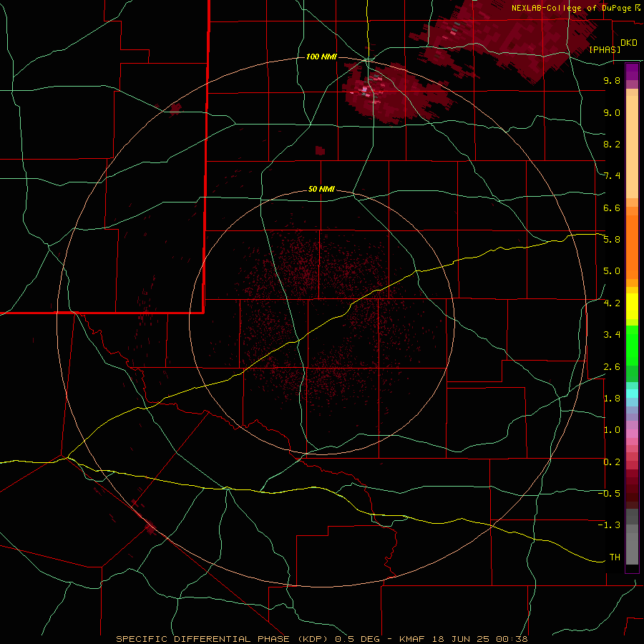Click the 5.8 scale value
The width and height of the screenshot is (644, 644).
click(612, 240)
